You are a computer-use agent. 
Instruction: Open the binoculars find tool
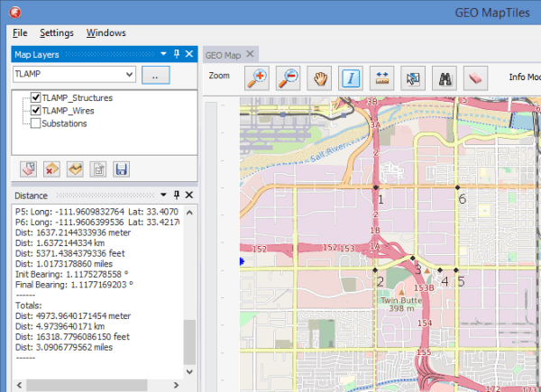tap(444, 77)
